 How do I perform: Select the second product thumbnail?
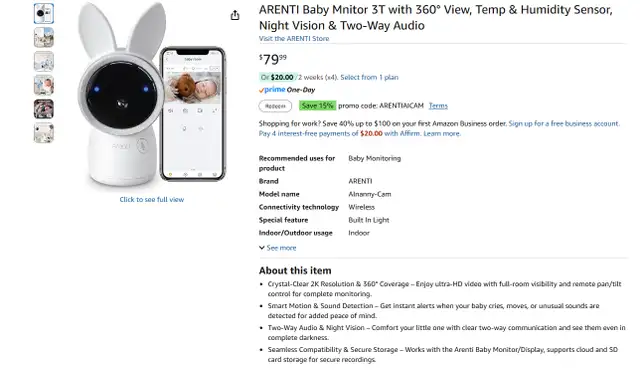(x=44, y=38)
